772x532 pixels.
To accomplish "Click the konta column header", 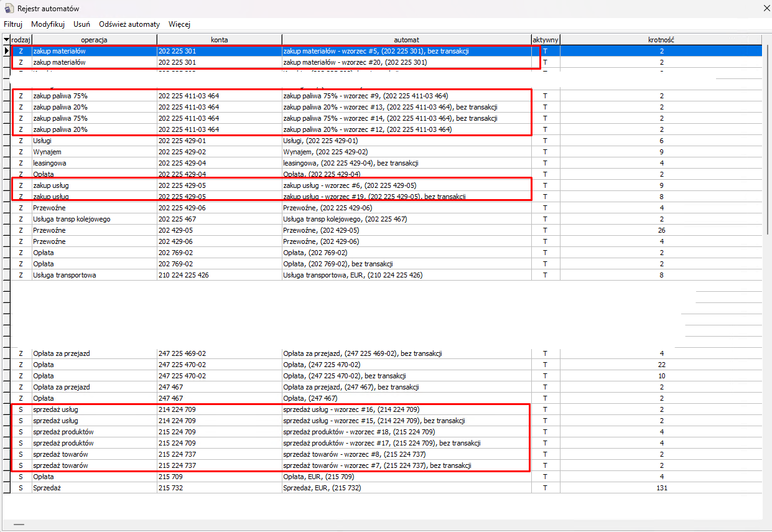I will [219, 40].
